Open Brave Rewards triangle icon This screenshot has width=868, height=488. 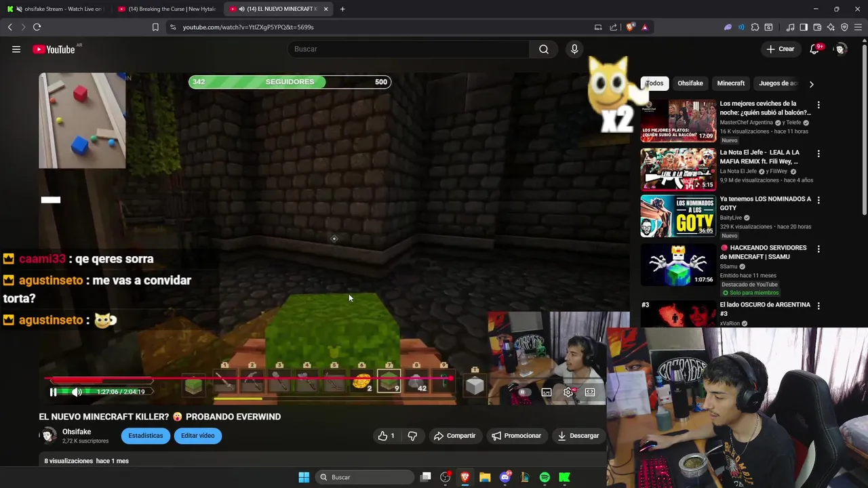point(644,27)
